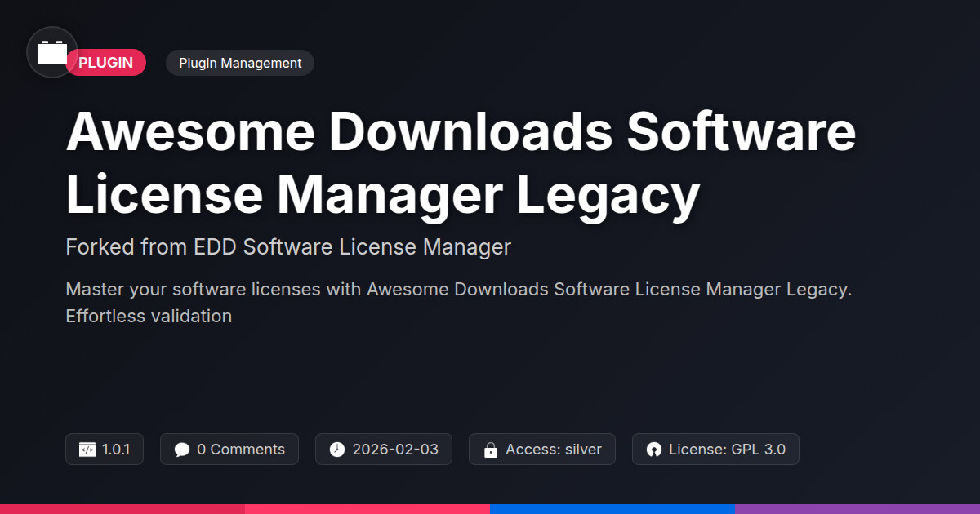Screen dimensions: 980x514
Task: Click the clock icon beside the date
Action: click(x=337, y=450)
